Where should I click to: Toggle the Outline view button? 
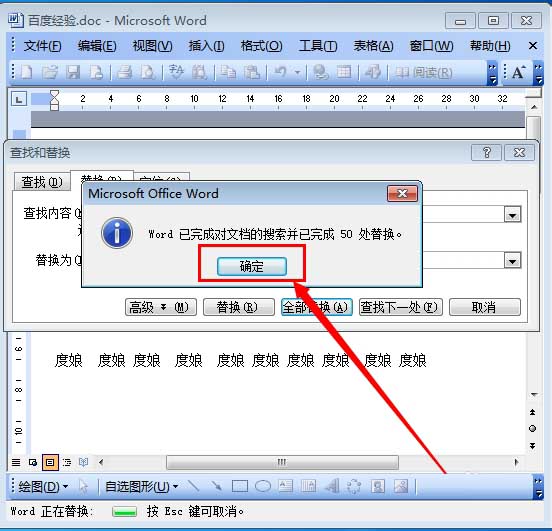tap(67, 462)
